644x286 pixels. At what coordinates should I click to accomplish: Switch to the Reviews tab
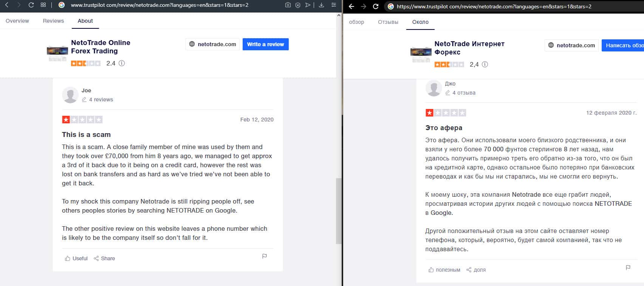point(53,21)
